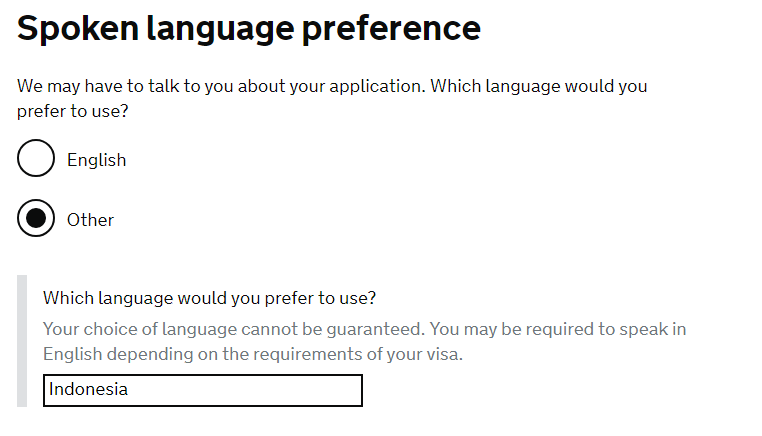This screenshot has height=436, width=762.
Task: Focus the language text field containing Indonesia
Action: (202, 390)
